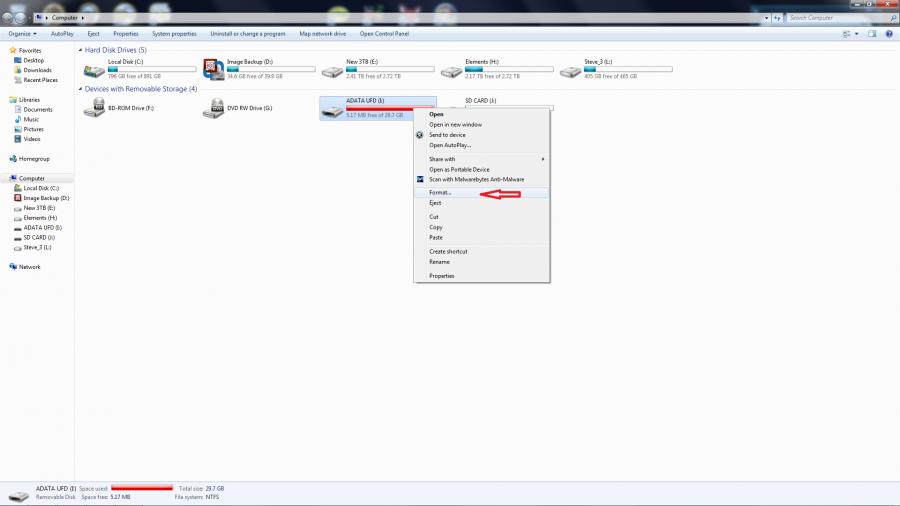The height and width of the screenshot is (506, 900).
Task: Click the Network icon in sidebar
Action: point(13,267)
